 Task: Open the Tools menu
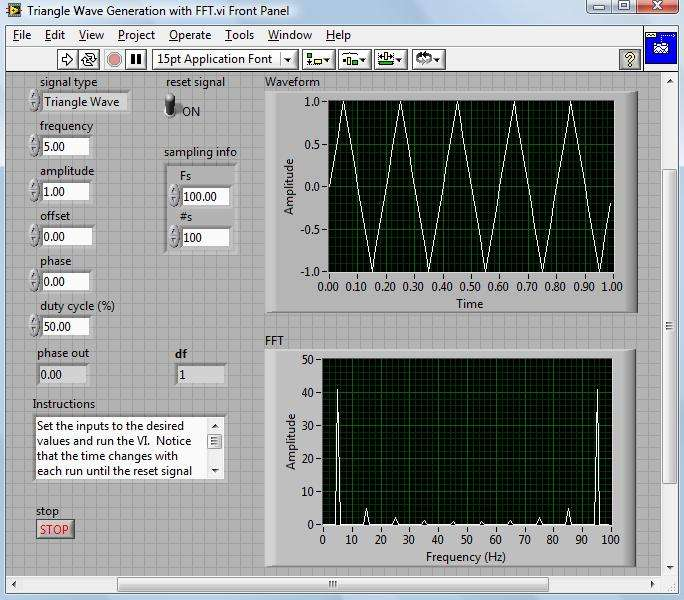[x=239, y=35]
